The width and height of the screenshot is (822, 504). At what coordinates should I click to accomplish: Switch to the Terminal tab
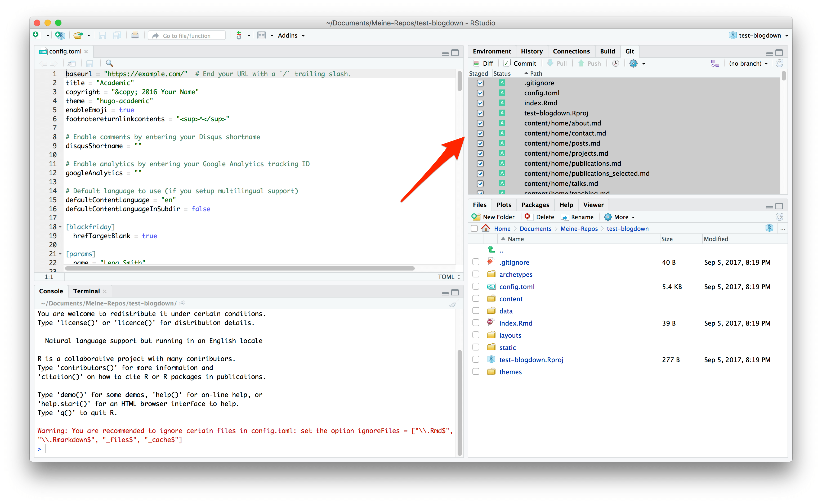pos(86,291)
